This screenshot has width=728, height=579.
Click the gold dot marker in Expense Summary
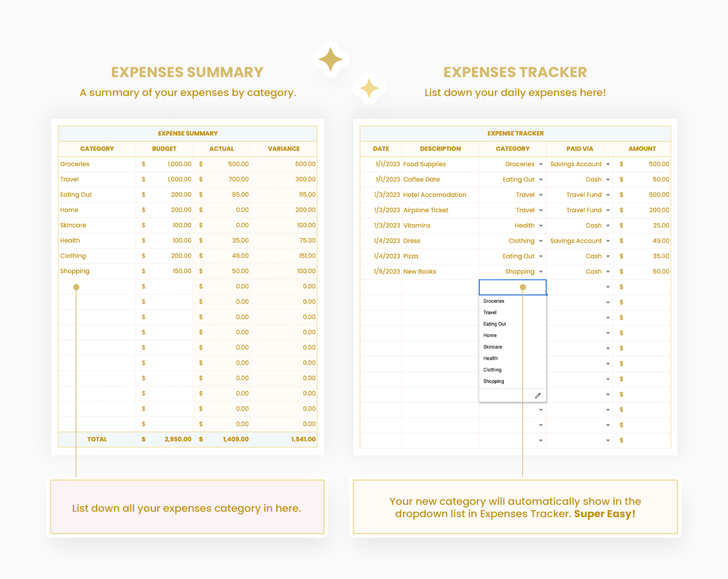[x=76, y=287]
